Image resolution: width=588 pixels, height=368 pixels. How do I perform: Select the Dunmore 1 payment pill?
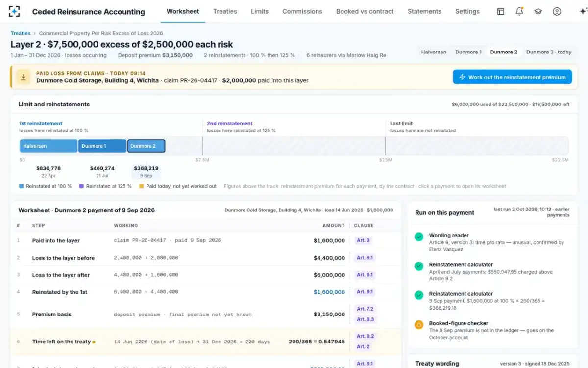[x=468, y=52]
